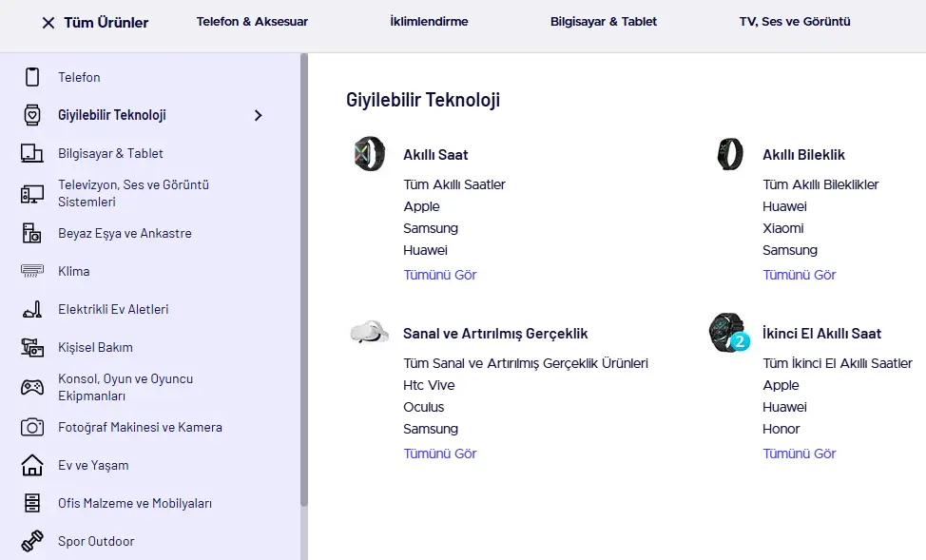Close the Tüm Ürünler menu with X

pos(48,23)
